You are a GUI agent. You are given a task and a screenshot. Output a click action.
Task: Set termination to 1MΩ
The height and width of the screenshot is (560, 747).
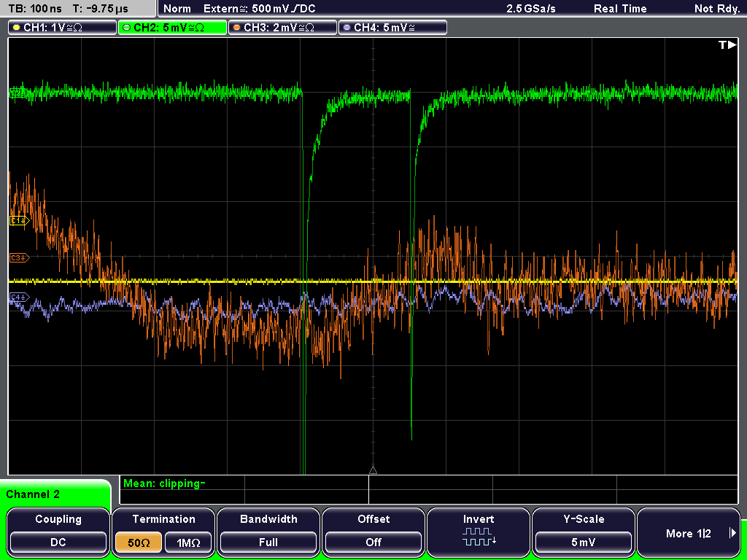click(x=188, y=542)
